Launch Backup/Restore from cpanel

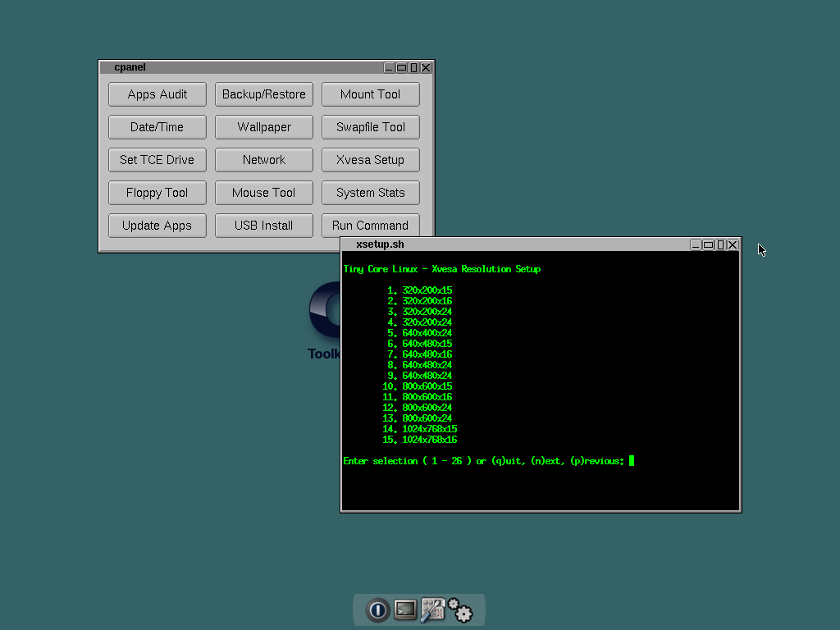(264, 94)
